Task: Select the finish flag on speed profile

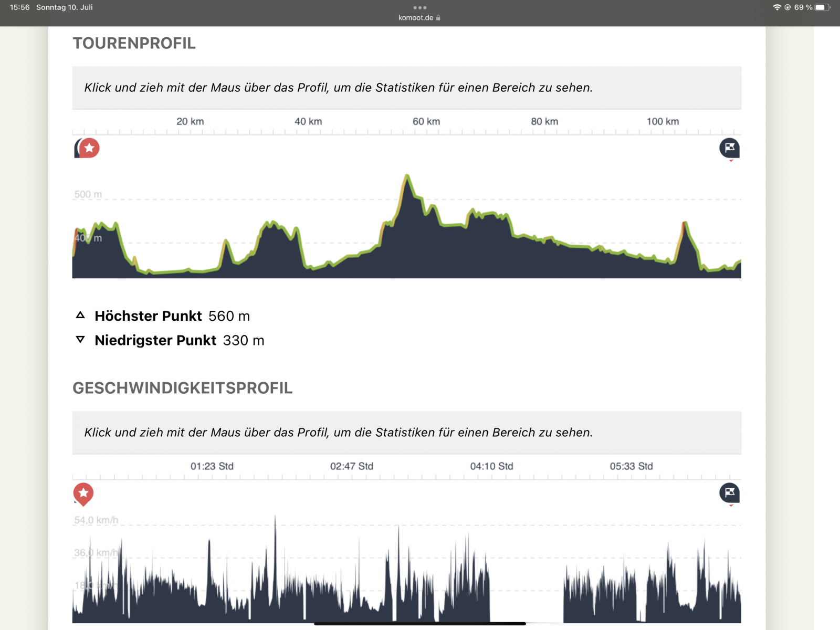Action: pyautogui.click(x=729, y=493)
